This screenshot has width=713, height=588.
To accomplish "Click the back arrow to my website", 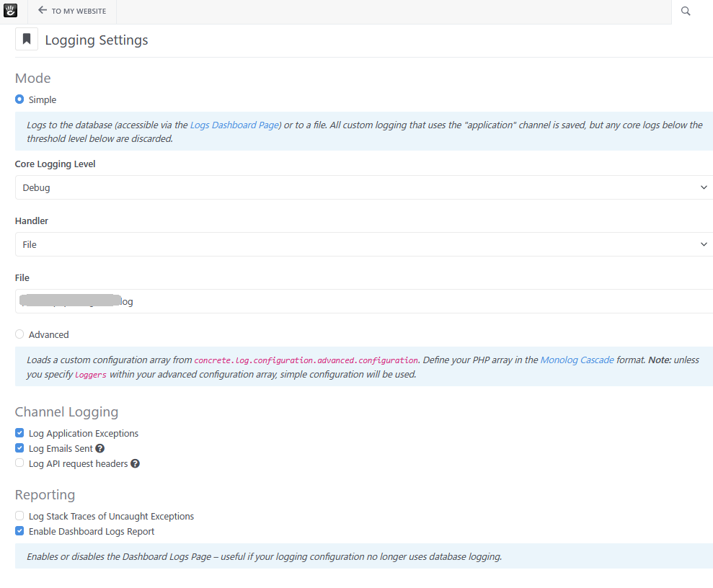I will (x=43, y=11).
